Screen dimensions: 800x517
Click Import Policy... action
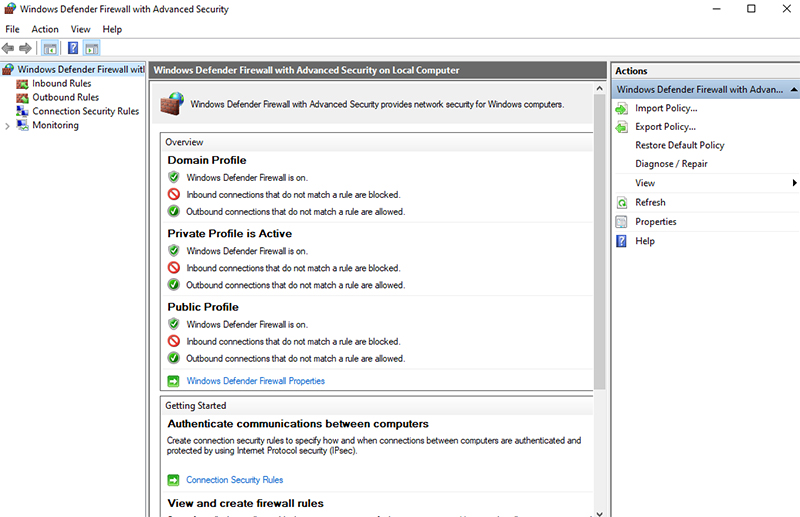point(666,108)
